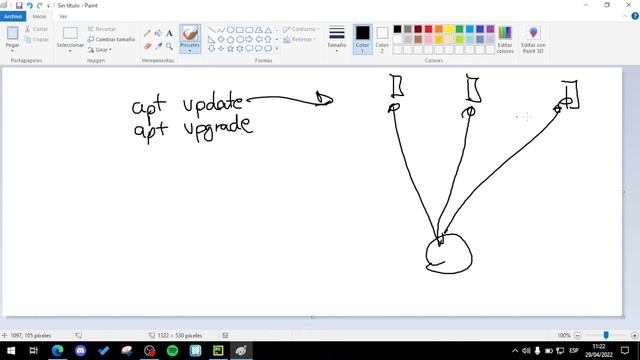Open the Girar rotate dropdown

pos(100,50)
